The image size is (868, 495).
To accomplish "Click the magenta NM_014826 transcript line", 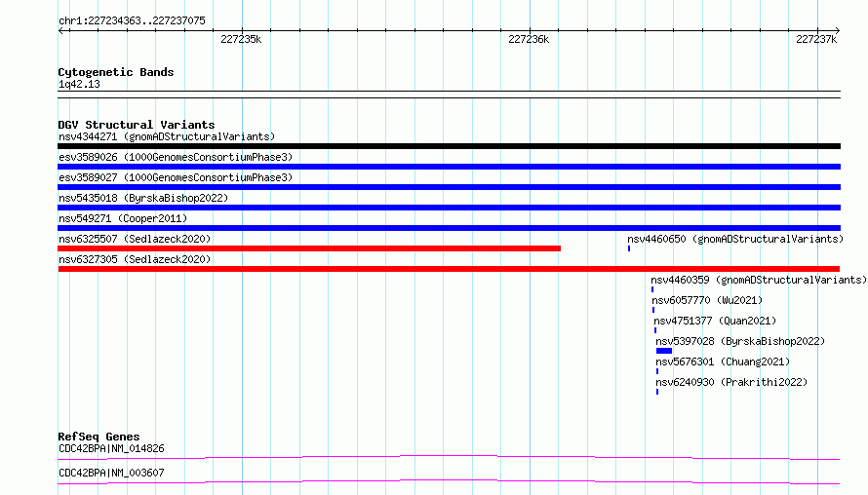I will click(x=449, y=457).
